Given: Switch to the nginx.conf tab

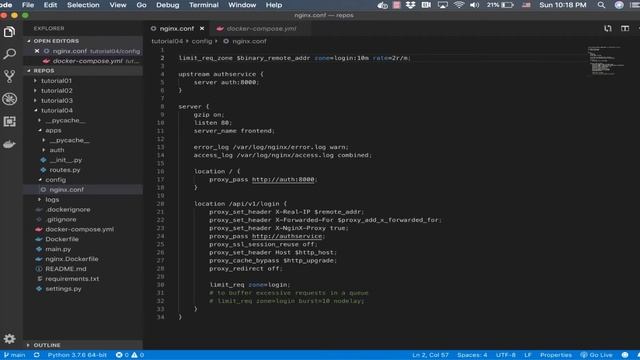Looking at the screenshot, I should 177,29.
